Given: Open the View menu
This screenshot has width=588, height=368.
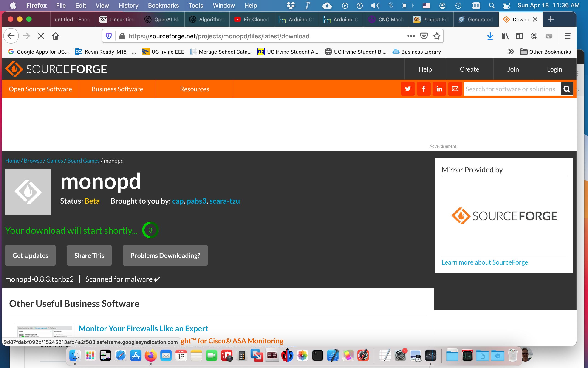Looking at the screenshot, I should pyautogui.click(x=102, y=5).
